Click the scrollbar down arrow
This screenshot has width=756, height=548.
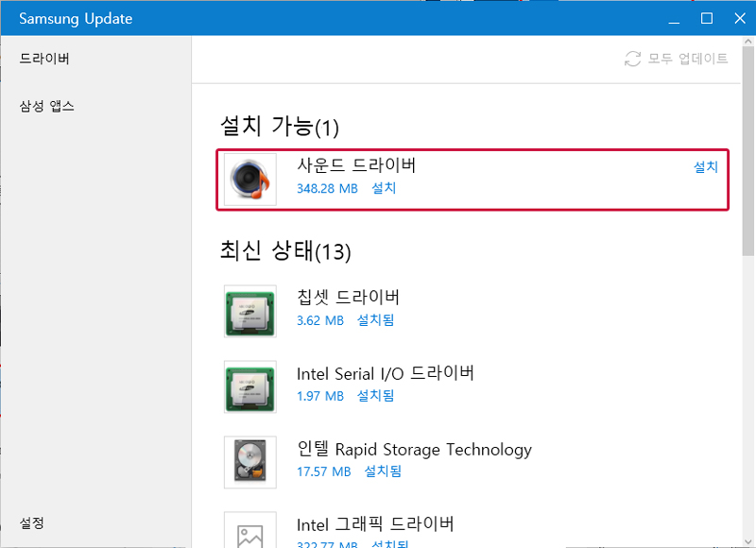748,541
